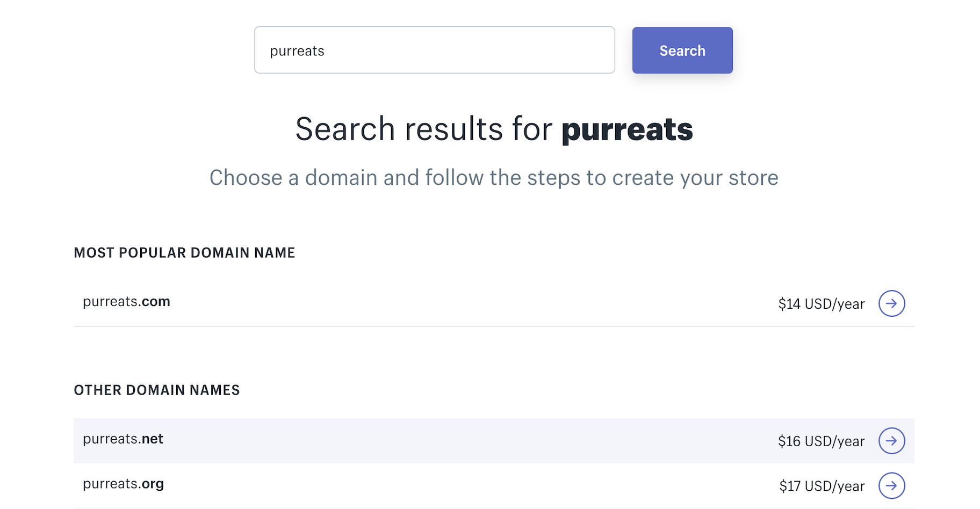Click the 'Choose a domain' subtitle text
The height and width of the screenshot is (509, 980).
494,178
